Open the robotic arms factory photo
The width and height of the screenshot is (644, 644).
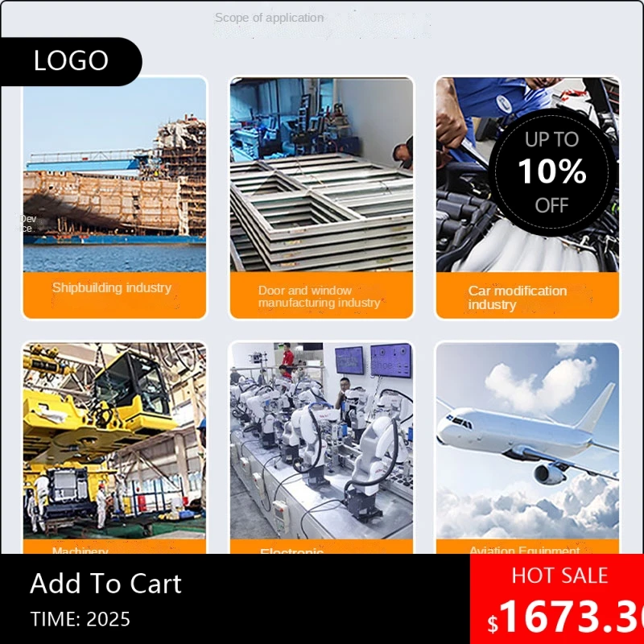tap(321, 440)
